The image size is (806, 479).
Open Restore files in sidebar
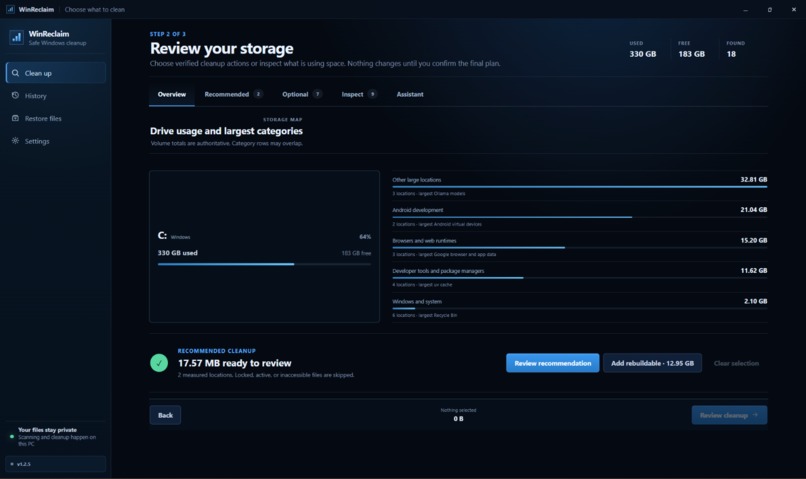(56, 118)
